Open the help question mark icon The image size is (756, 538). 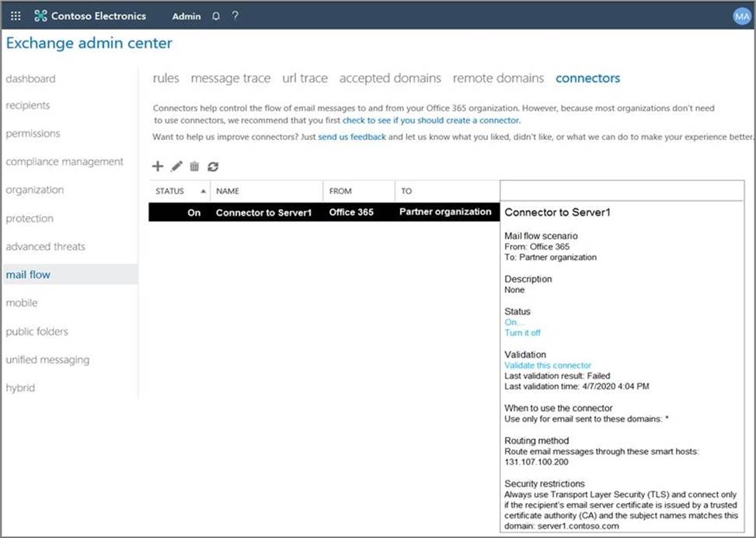point(235,16)
